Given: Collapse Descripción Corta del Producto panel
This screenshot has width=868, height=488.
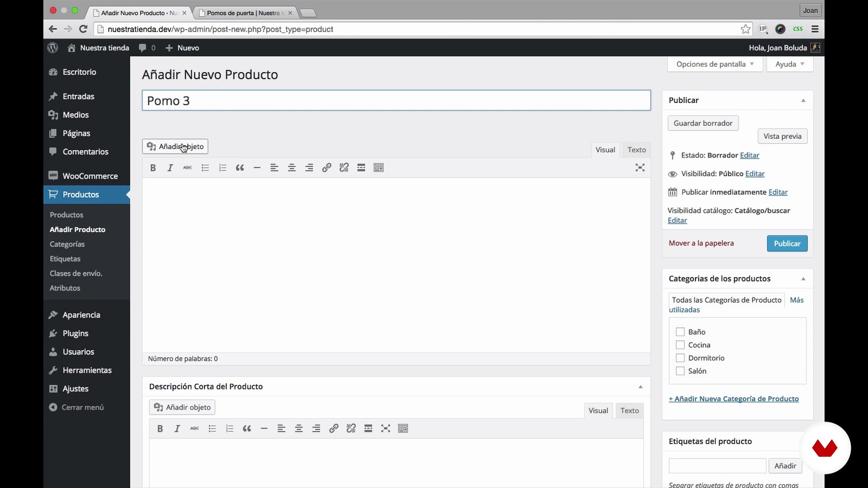Looking at the screenshot, I should tap(641, 387).
